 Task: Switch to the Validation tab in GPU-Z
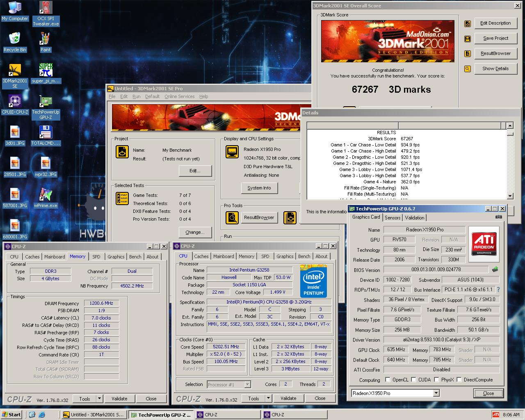415,218
